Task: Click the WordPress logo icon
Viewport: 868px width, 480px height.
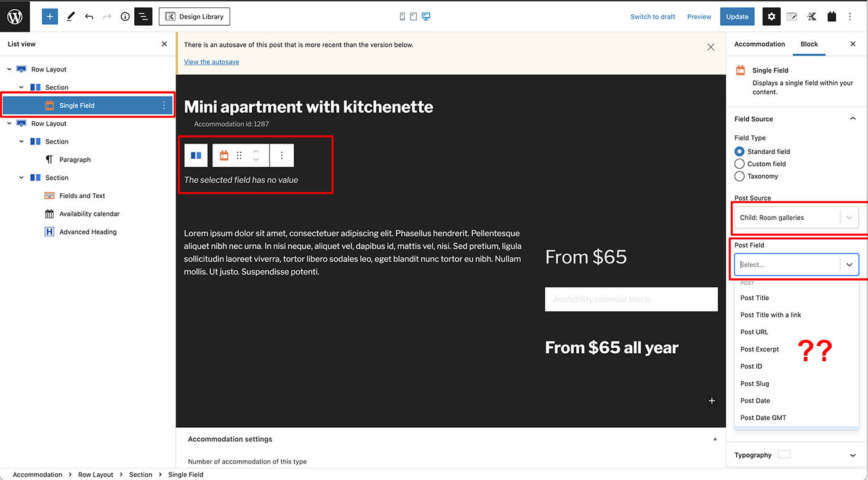Action: pyautogui.click(x=15, y=17)
